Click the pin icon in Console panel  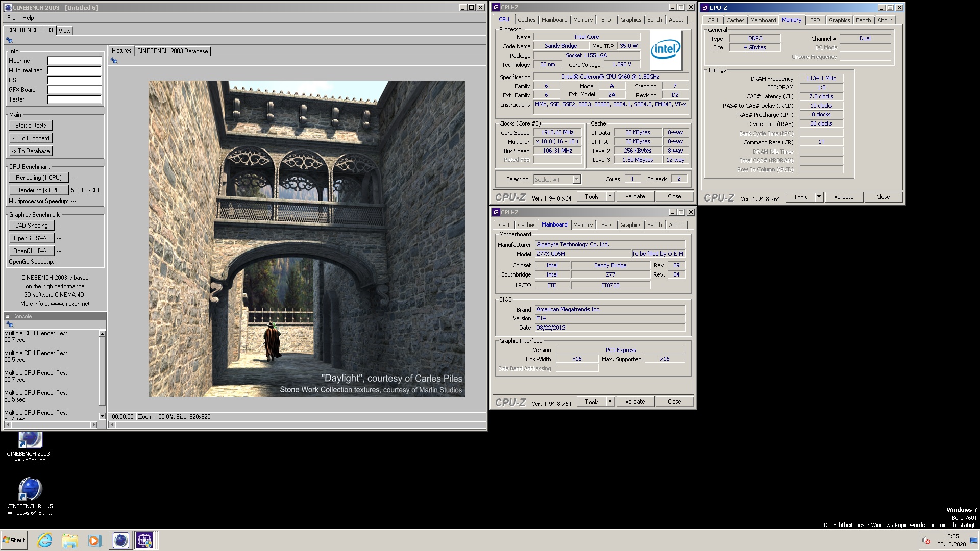click(x=9, y=324)
